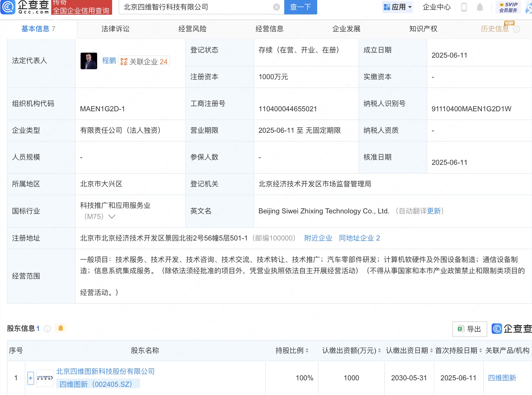This screenshot has width=532, height=395.
Task: Expand the 国标行业 (M75) chevron
Action: coord(112,217)
